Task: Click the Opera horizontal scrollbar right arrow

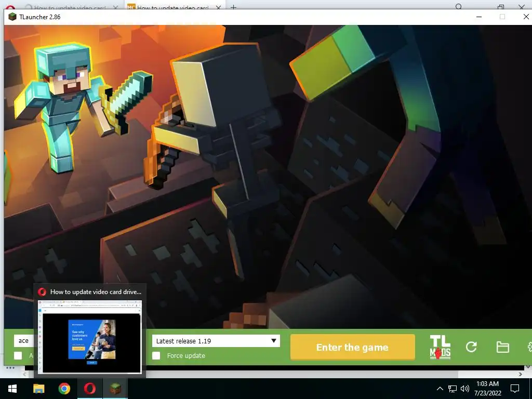Action: pos(521,374)
